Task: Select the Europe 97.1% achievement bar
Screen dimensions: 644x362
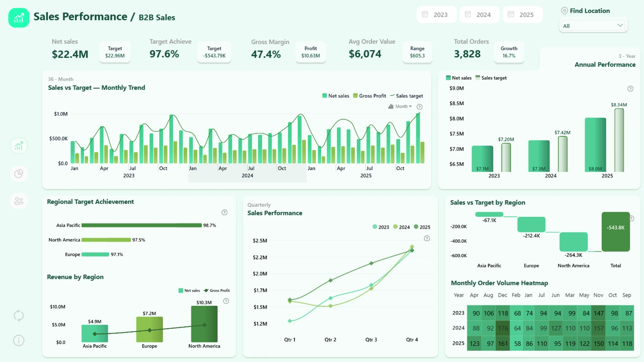Action: coord(95,254)
